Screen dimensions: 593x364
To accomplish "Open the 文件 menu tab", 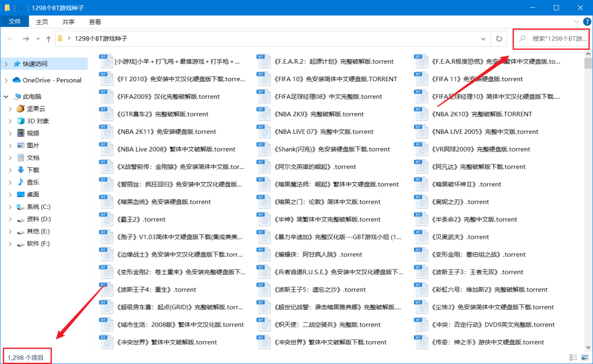I will 14,21.
